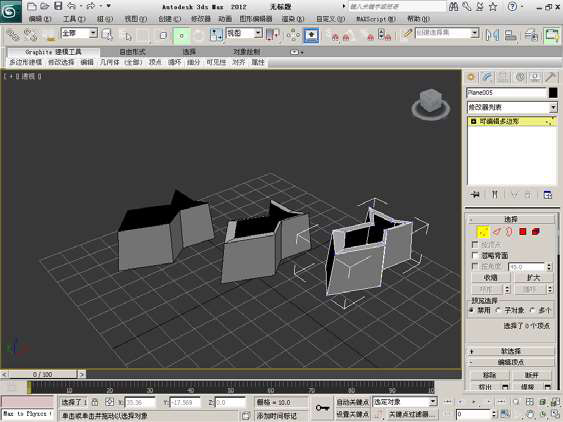The image size is (563, 422).
Task: Click the Grow selection button
Action: click(533, 278)
